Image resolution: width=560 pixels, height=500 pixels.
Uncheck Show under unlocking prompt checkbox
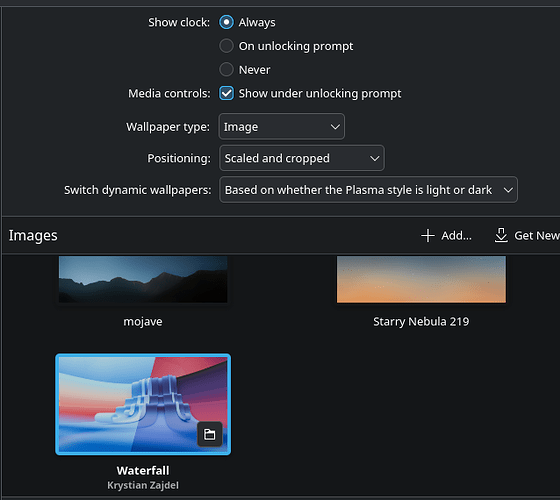coord(226,94)
